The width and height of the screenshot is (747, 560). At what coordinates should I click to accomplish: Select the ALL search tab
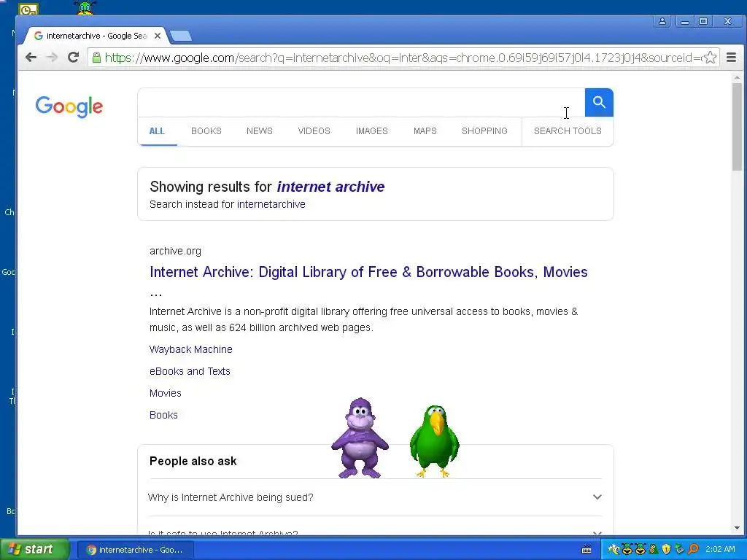point(157,131)
